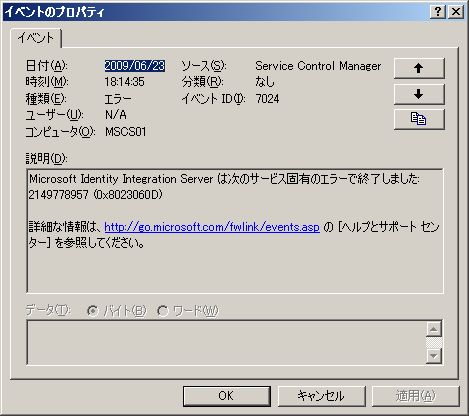This screenshot has width=469, height=416.
Task: Click the highlighted date 2009/06/23
Action: click(x=135, y=66)
